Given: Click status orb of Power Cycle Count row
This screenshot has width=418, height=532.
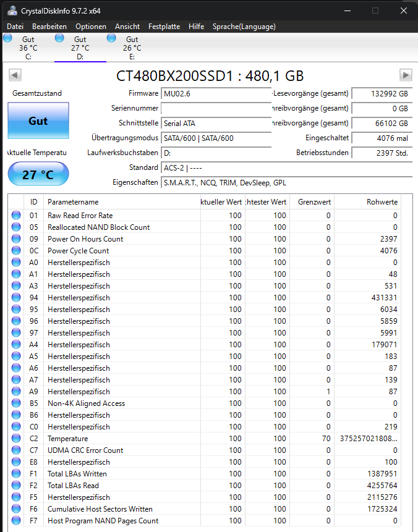Looking at the screenshot, I should pyautogui.click(x=16, y=250).
